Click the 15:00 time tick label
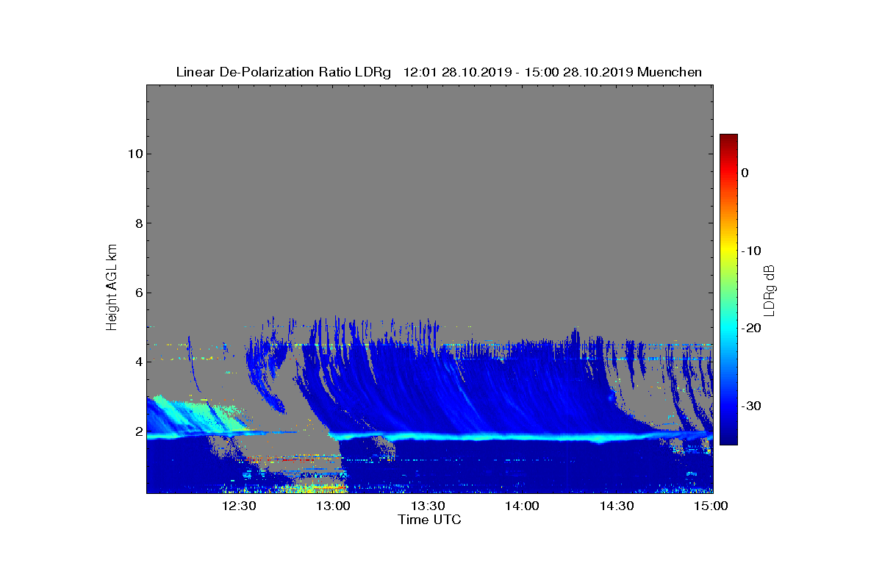This screenshot has height=588, width=882. point(711,506)
